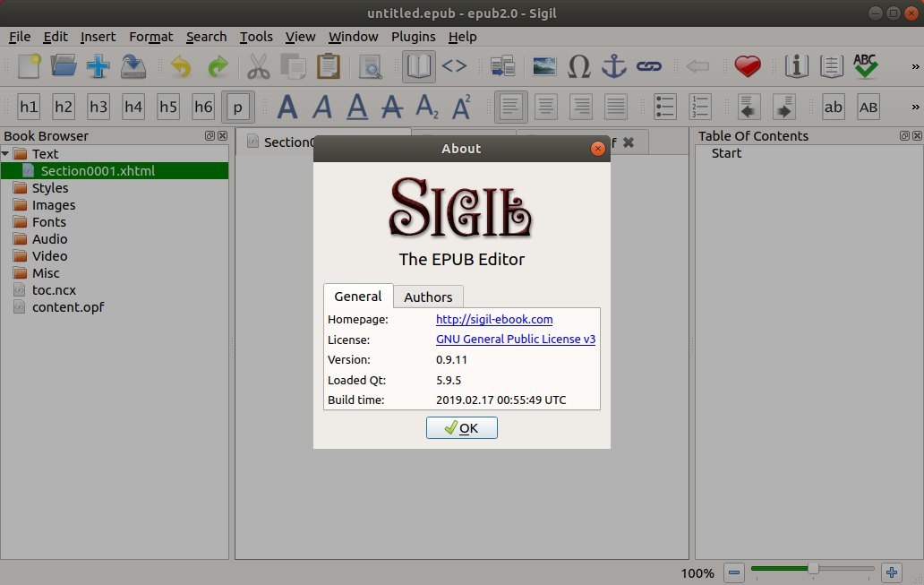
Task: Switch to Code View
Action: (454, 66)
